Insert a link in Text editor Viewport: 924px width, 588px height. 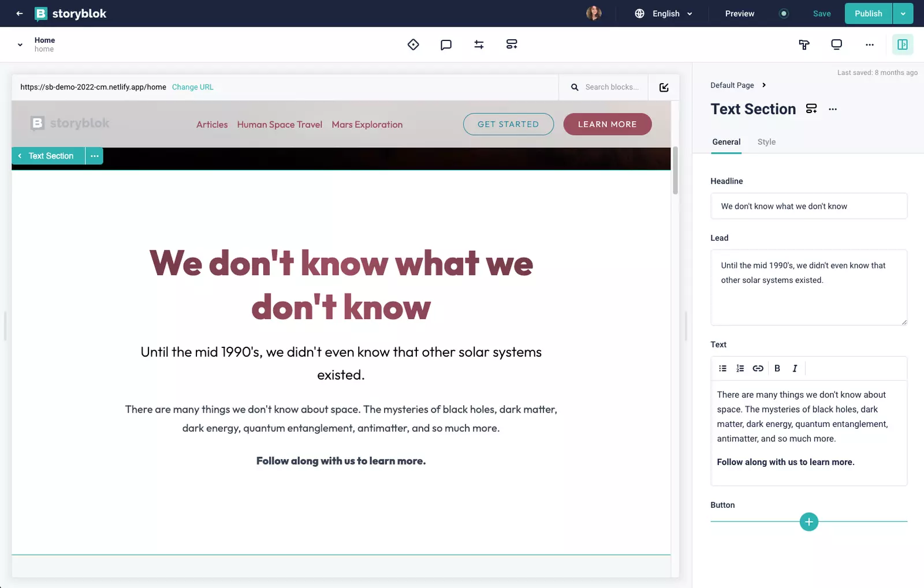[x=758, y=368]
